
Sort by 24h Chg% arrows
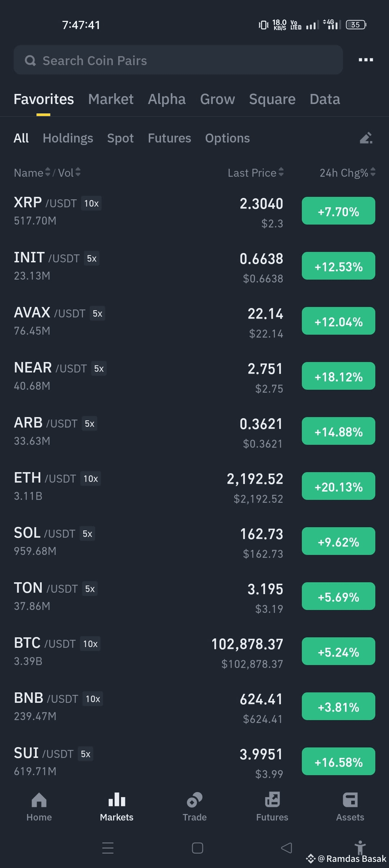tap(373, 172)
